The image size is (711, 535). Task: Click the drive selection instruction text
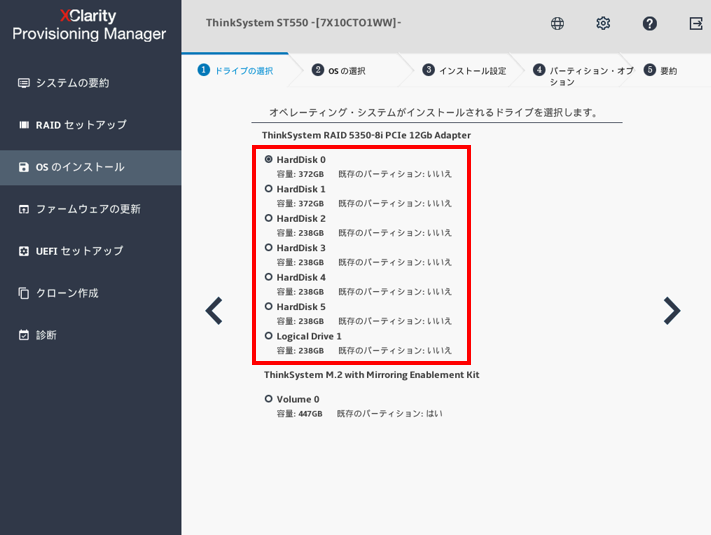pyautogui.click(x=434, y=112)
